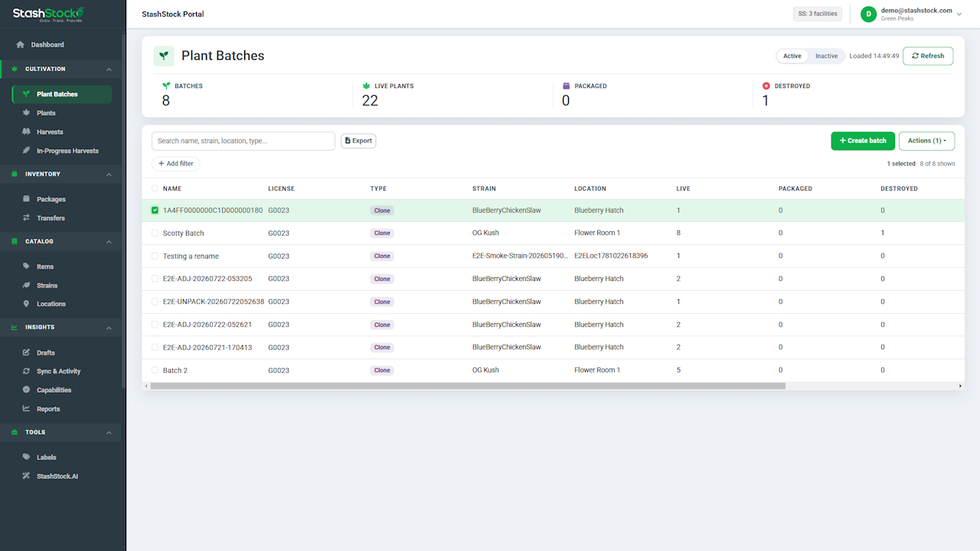Click the Reports chart icon
This screenshot has width=980, height=551.
point(27,409)
